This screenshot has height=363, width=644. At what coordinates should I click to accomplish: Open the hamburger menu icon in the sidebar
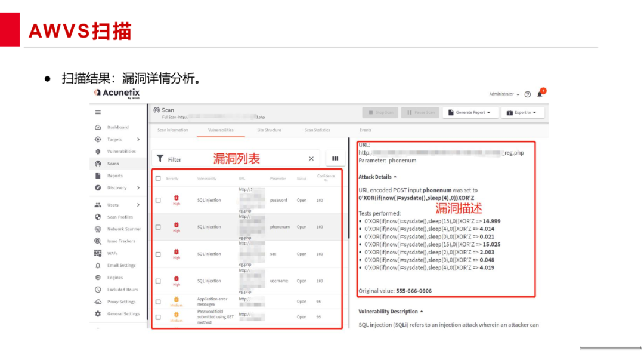point(98,112)
